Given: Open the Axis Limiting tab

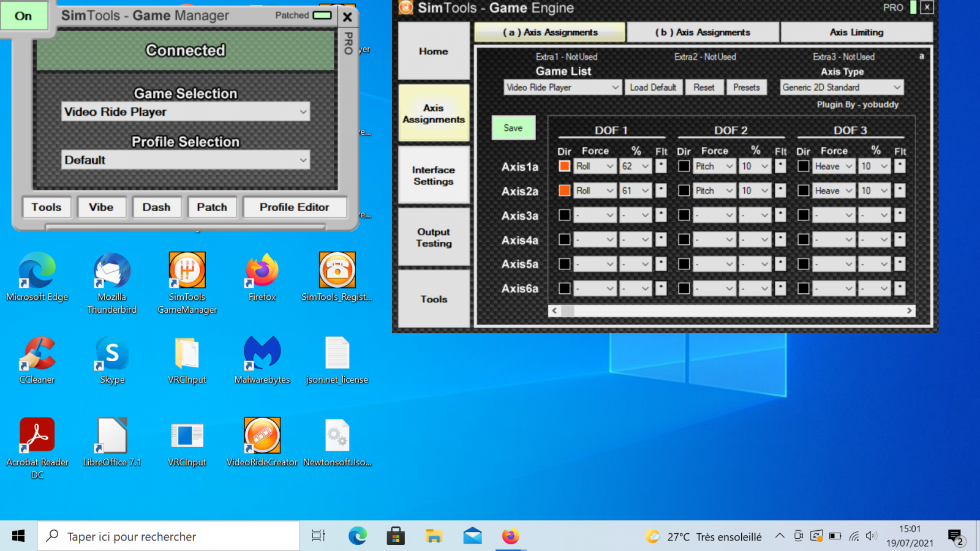Looking at the screenshot, I should (856, 32).
